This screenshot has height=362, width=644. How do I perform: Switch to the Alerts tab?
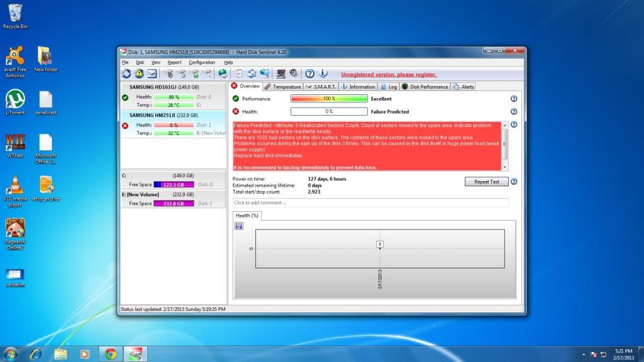[x=464, y=87]
